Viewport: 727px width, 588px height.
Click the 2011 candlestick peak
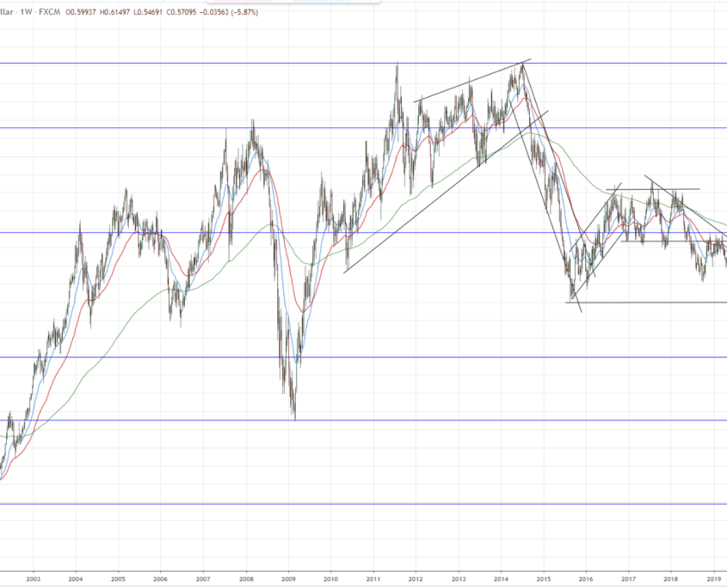pos(397,64)
